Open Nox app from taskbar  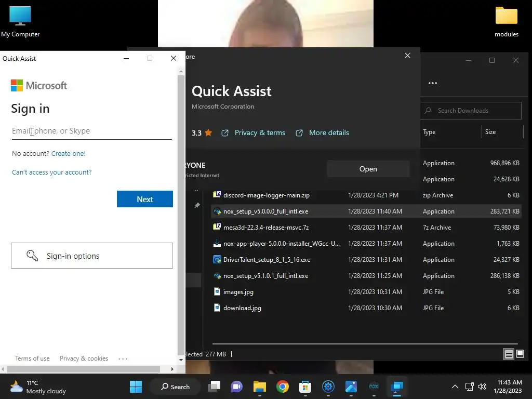click(374, 387)
